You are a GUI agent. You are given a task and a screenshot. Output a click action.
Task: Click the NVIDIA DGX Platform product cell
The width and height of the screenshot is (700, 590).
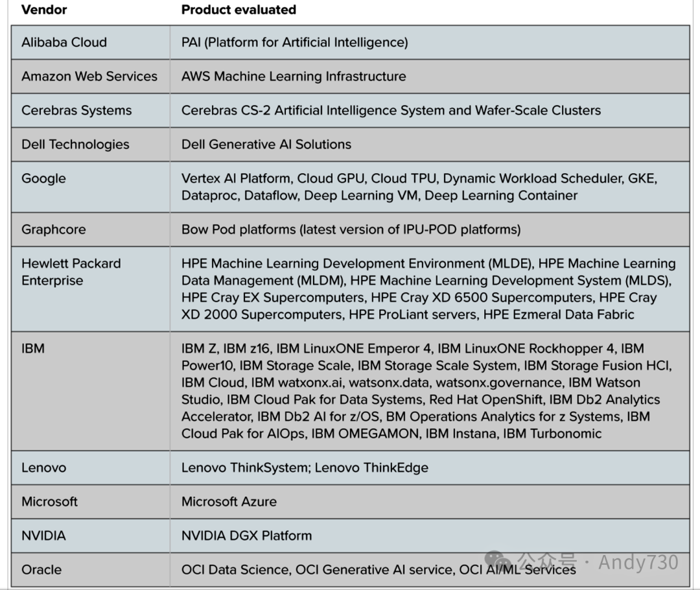pos(430,536)
